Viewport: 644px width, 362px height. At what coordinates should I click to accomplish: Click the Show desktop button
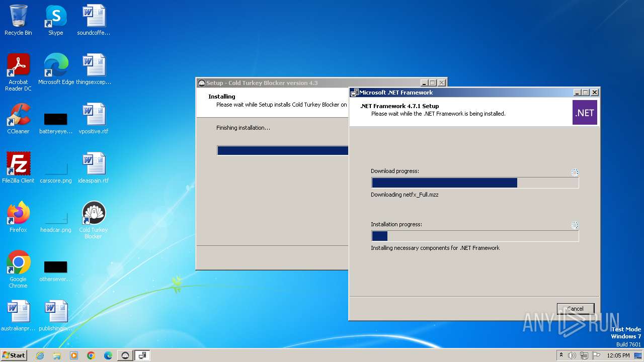(x=638, y=355)
